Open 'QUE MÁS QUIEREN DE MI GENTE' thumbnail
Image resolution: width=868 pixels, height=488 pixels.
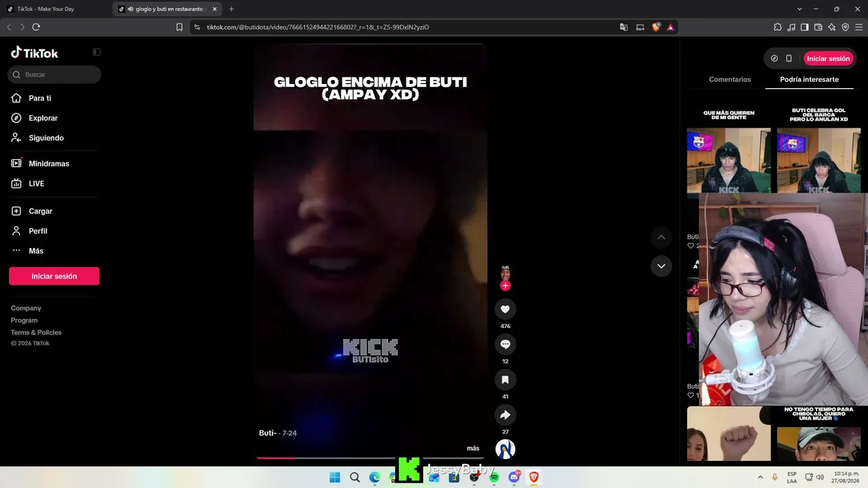(x=729, y=150)
